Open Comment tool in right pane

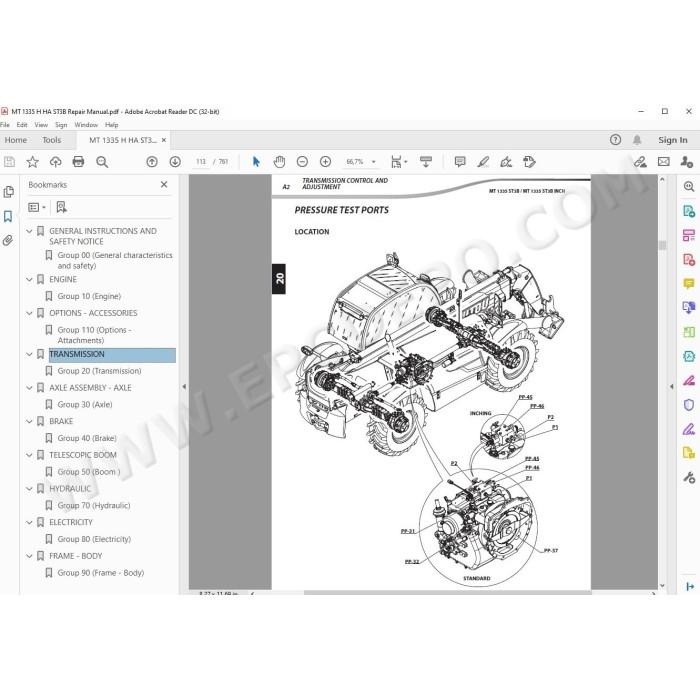click(689, 283)
